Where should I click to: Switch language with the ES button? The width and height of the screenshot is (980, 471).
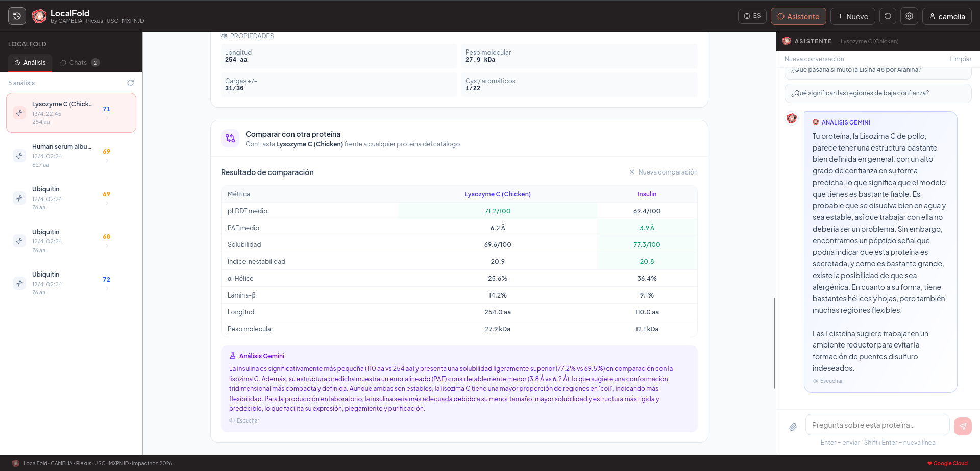[752, 16]
